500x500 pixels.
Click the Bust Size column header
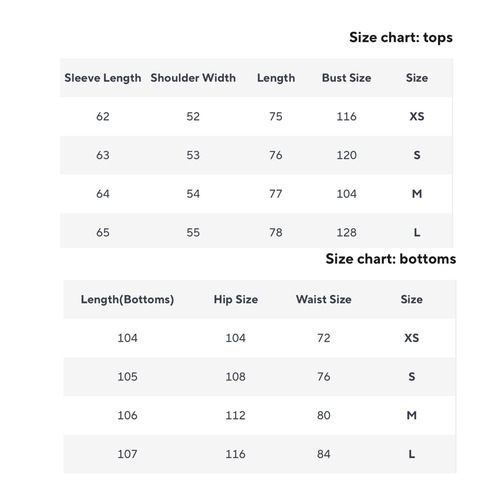click(x=346, y=78)
